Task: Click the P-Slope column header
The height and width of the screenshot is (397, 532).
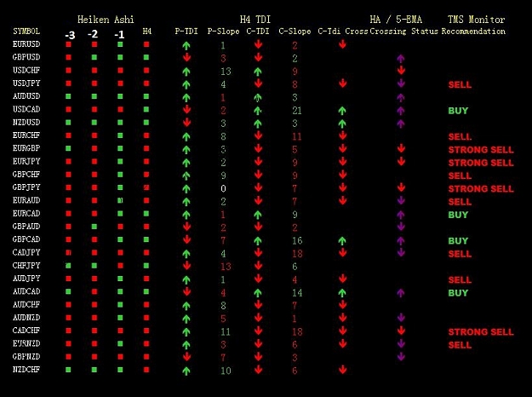Action: click(223, 32)
